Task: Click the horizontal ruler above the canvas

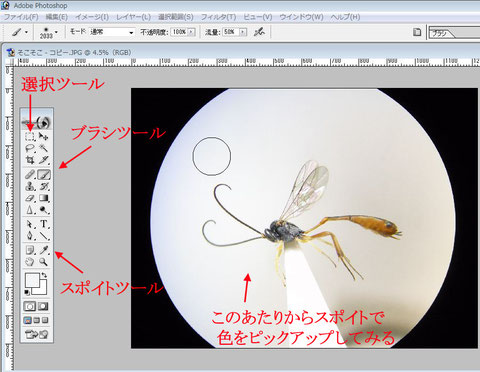Action: pos(246,62)
